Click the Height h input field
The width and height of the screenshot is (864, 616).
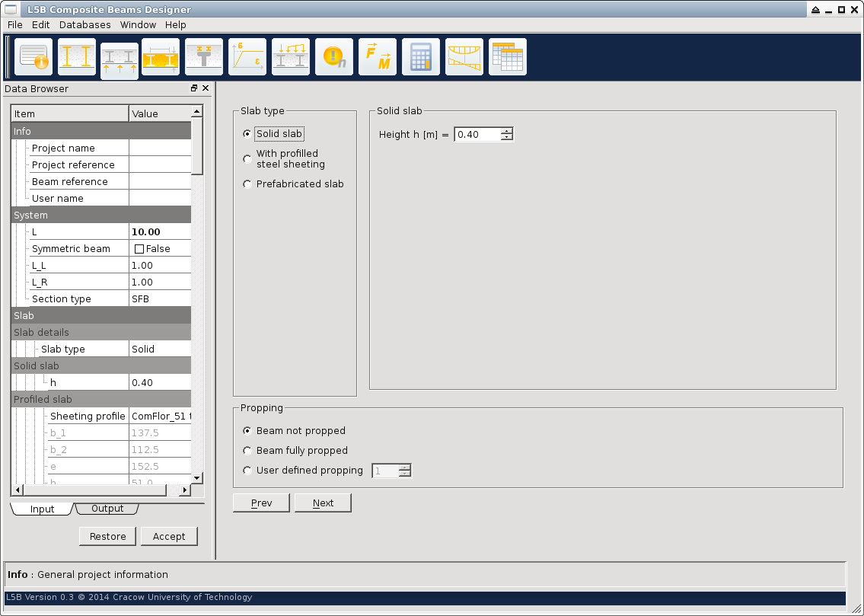pyautogui.click(x=477, y=135)
